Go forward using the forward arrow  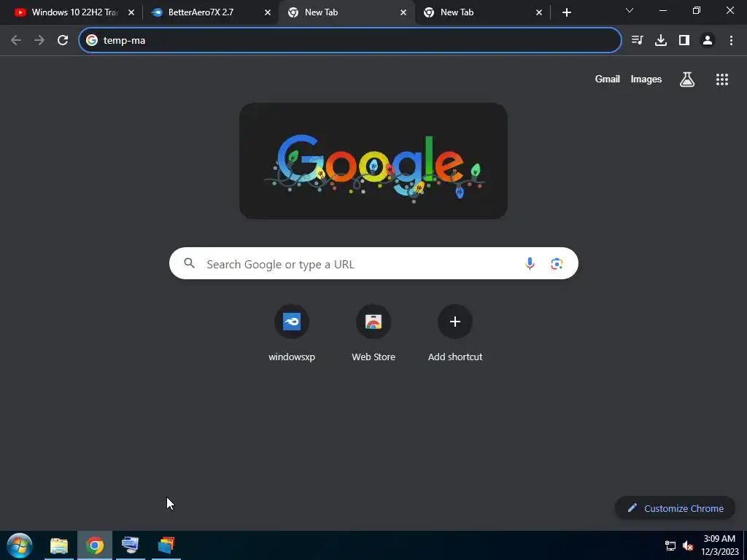tap(39, 41)
